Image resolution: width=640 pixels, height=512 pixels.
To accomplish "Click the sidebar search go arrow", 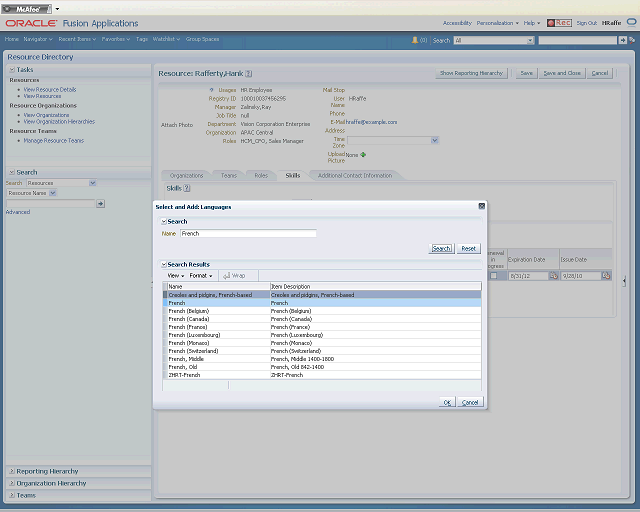I will [x=100, y=203].
